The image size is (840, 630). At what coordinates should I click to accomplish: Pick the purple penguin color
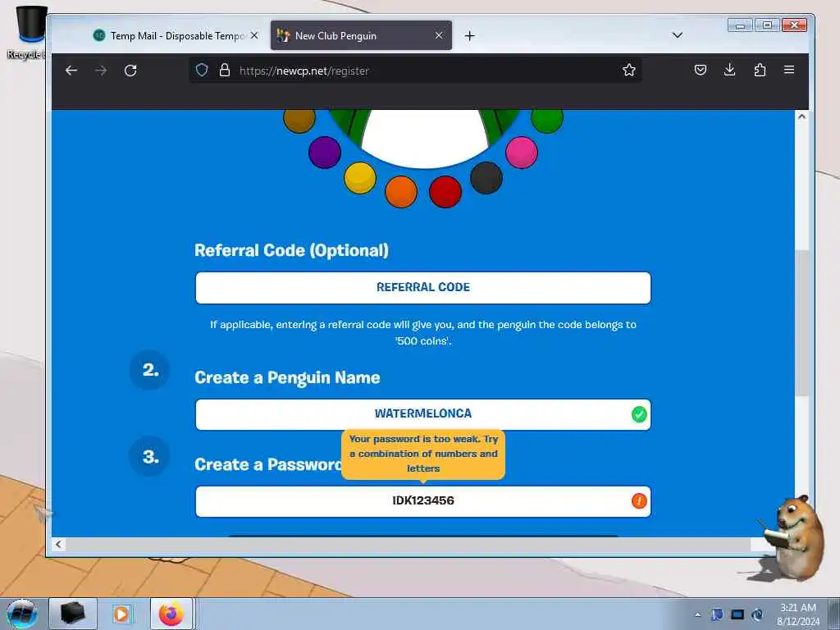[x=325, y=152]
